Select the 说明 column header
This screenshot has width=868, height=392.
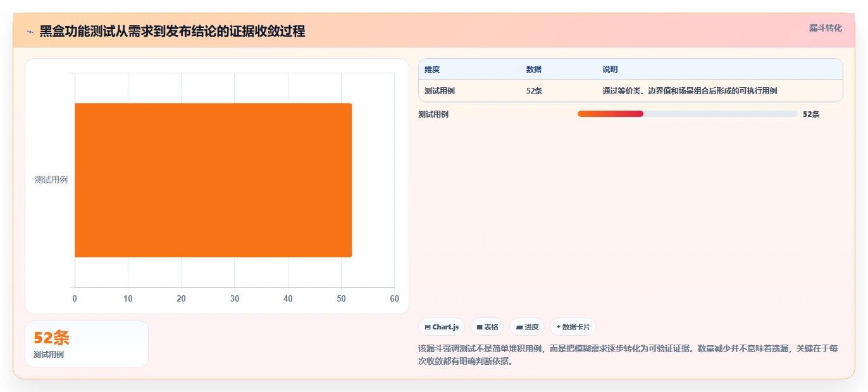click(610, 70)
